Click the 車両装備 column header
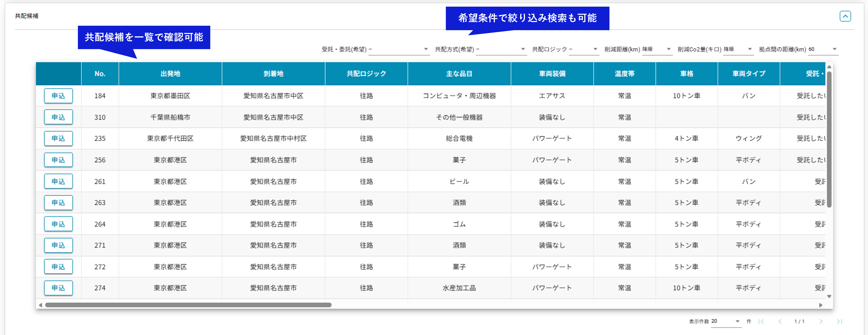This screenshot has width=868, height=335. [552, 73]
